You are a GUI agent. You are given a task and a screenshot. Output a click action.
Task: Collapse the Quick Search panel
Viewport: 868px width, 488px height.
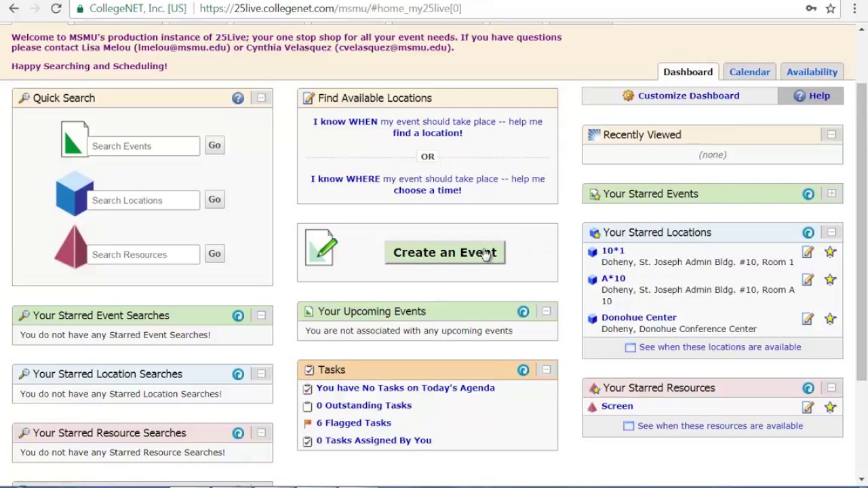tap(261, 98)
